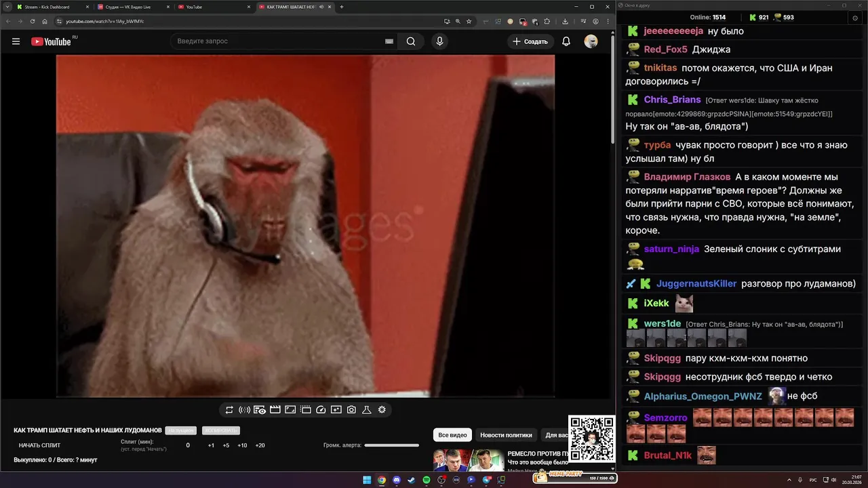
Task: Click the НАЧАТЬ СПЛИТ button
Action: point(39,445)
